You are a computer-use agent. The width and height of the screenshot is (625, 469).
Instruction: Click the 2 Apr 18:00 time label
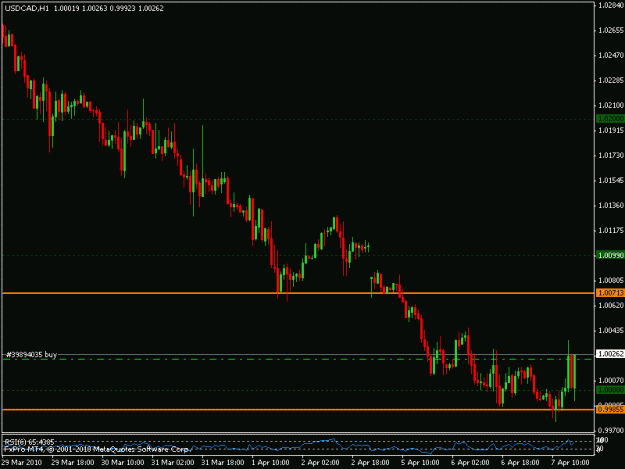(x=370, y=463)
